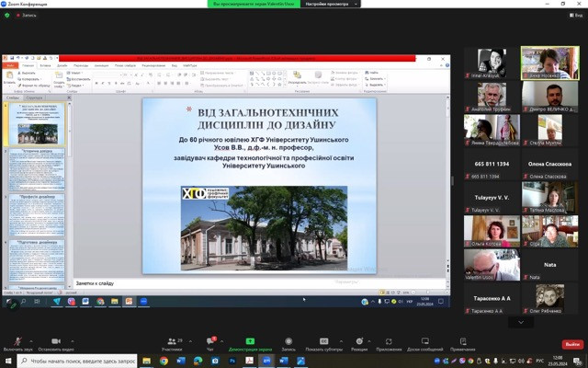Viewport: 588px width, 368px height.
Task: Show subtitles from the Zoom toolbar
Action: click(326, 341)
